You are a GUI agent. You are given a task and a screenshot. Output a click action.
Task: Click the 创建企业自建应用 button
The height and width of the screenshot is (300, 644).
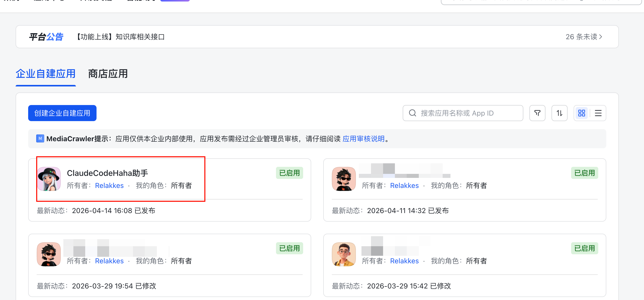point(62,113)
